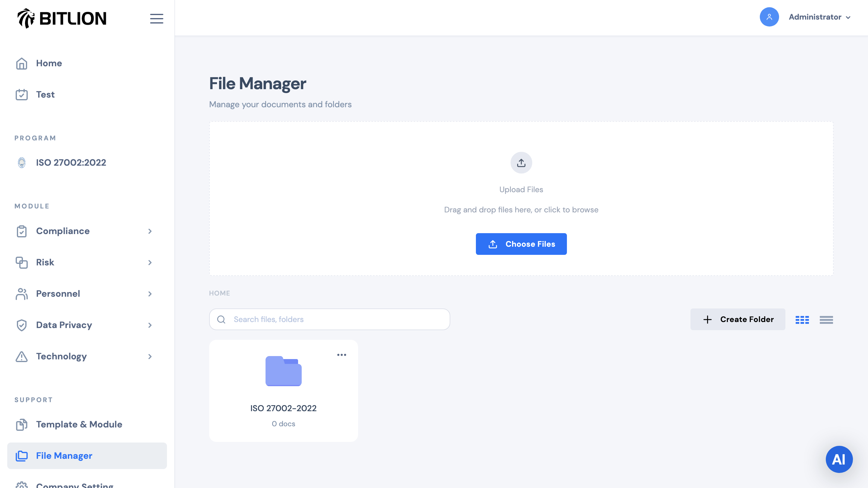Click the Compliance menu label
Viewport: 868px width, 488px height.
pyautogui.click(x=63, y=231)
